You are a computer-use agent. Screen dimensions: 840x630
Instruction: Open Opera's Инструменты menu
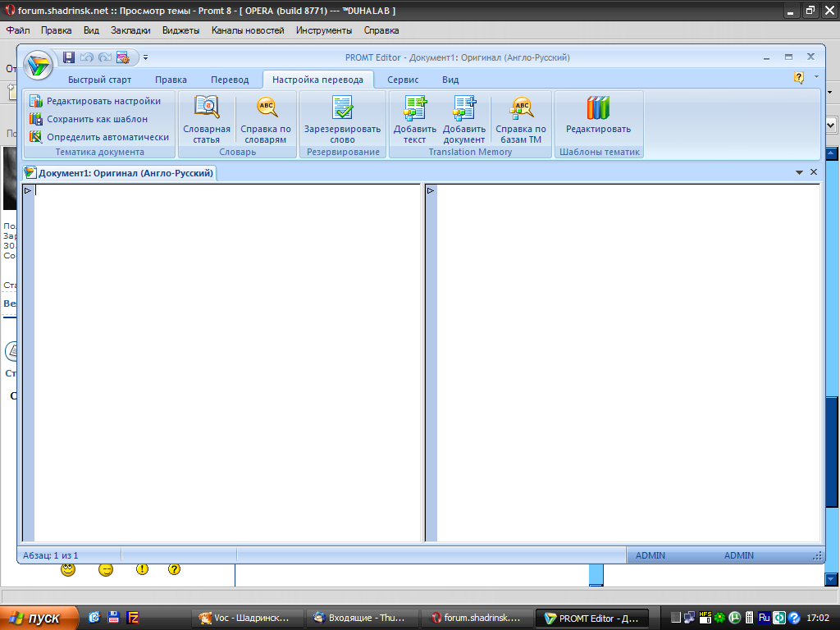point(324,30)
